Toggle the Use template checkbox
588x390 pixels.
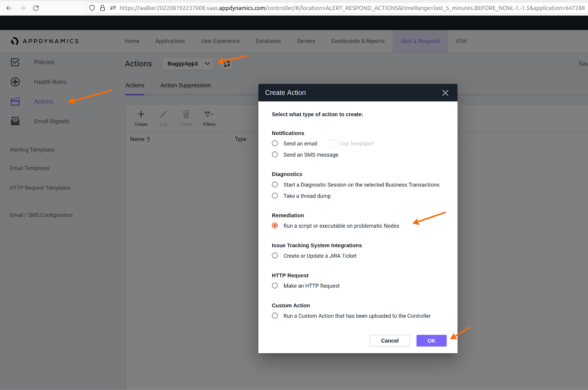334,144
